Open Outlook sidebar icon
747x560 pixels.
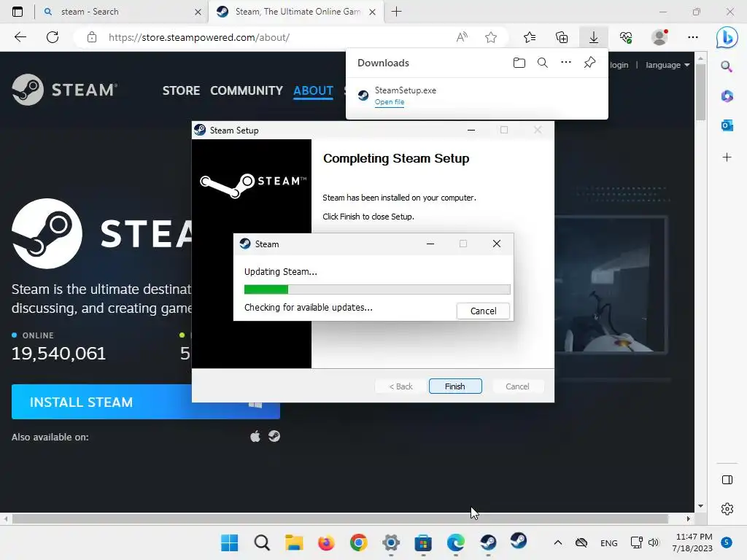click(x=727, y=125)
